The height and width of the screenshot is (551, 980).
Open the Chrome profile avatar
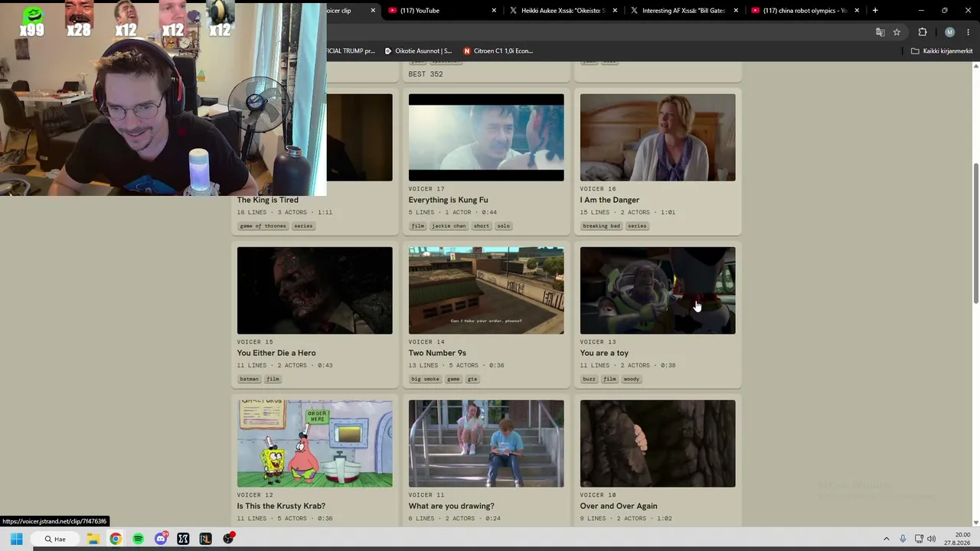pyautogui.click(x=949, y=32)
